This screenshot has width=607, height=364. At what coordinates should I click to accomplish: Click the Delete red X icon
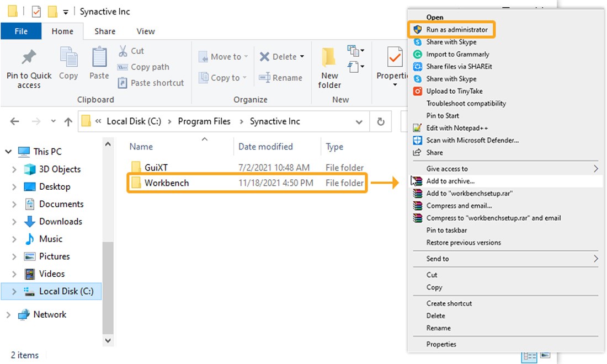tap(264, 56)
